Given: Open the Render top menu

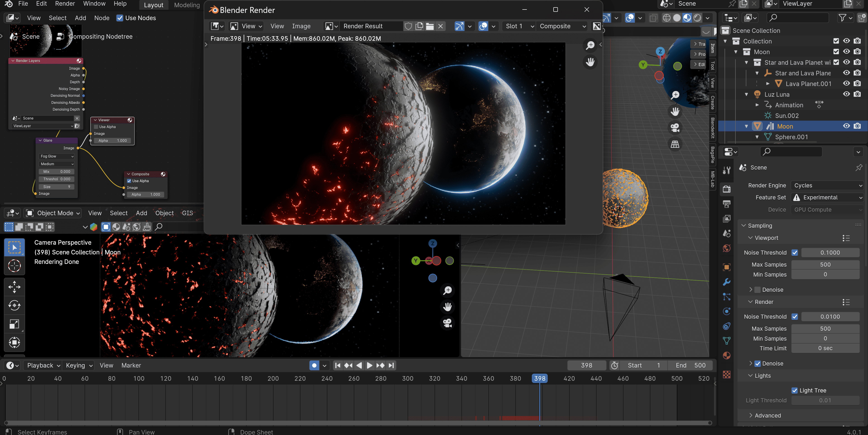Looking at the screenshot, I should click(65, 4).
